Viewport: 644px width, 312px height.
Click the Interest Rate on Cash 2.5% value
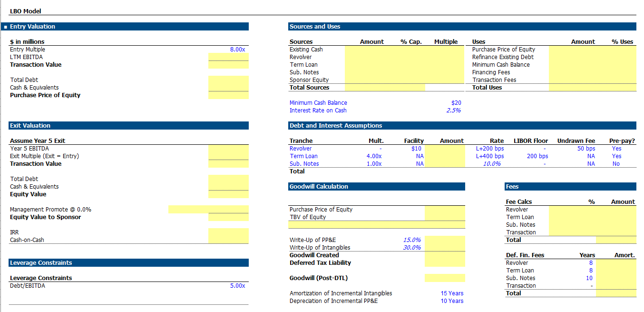pyautogui.click(x=453, y=111)
